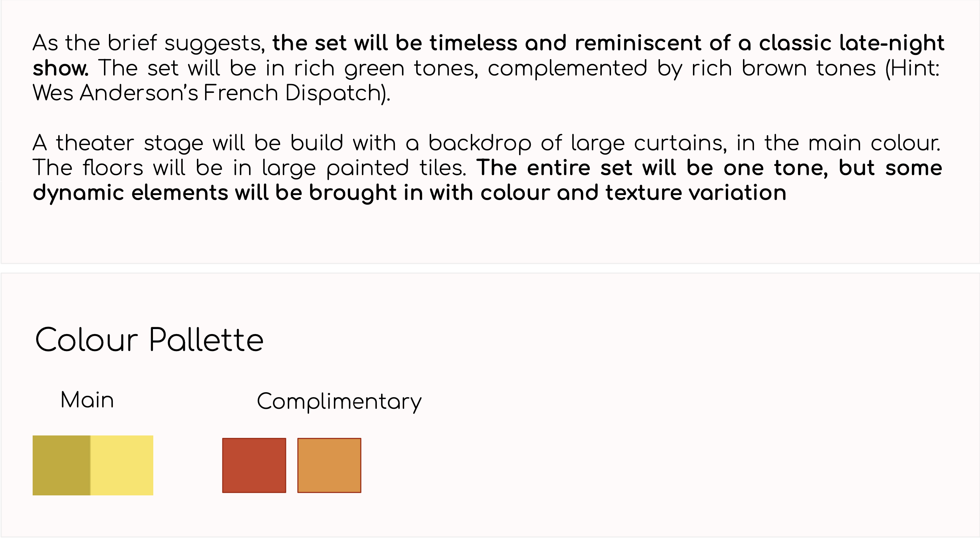Click the words 'dynamic elements'
Image resolution: width=980 pixels, height=539 pixels.
131,193
